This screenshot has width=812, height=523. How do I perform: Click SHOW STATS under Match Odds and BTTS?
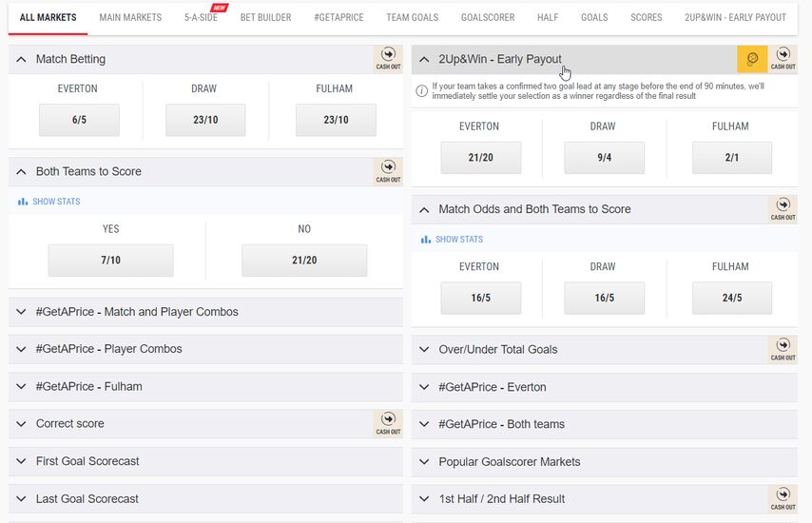(x=459, y=240)
